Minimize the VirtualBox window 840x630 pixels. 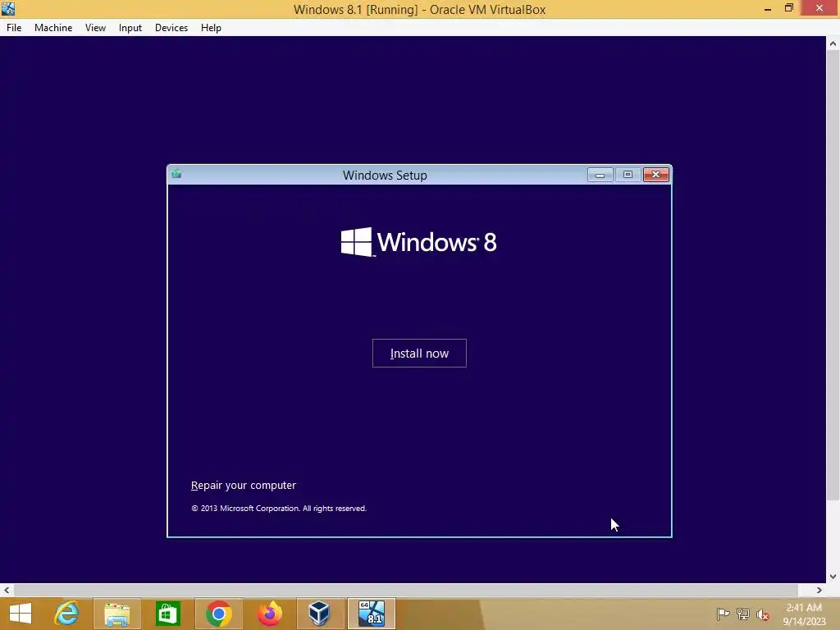click(768, 8)
